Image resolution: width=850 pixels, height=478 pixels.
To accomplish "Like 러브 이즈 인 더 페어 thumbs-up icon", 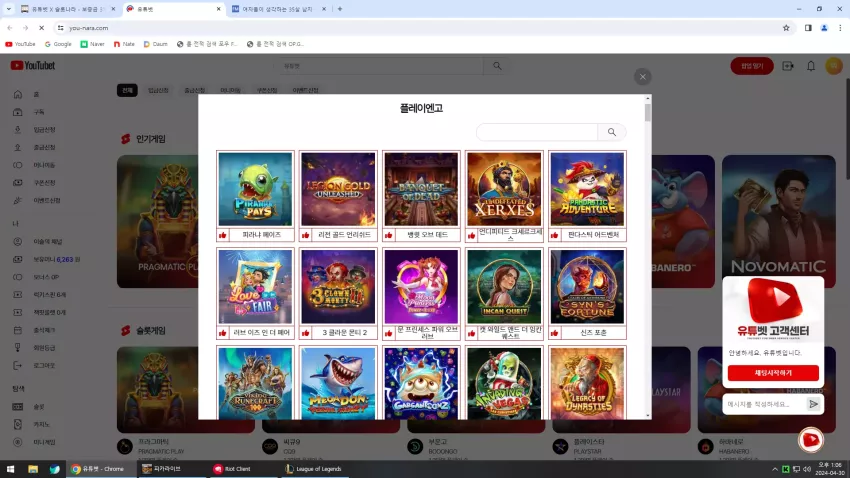I will coord(223,333).
